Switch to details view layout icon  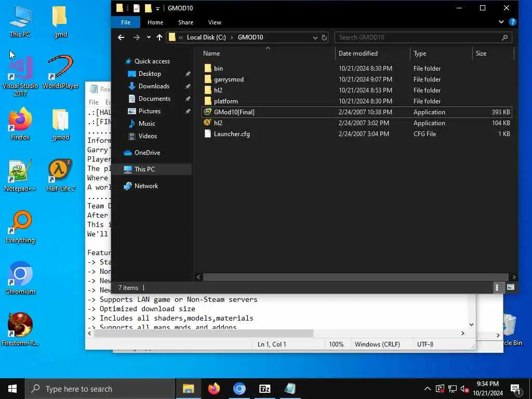497,287
